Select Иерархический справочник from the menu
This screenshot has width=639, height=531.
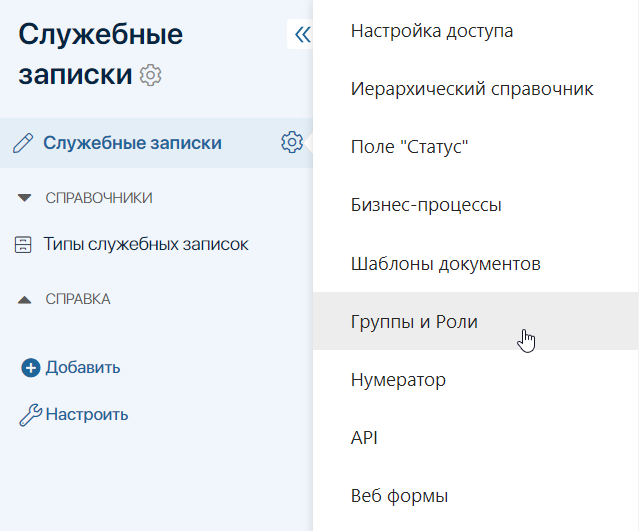click(x=476, y=89)
